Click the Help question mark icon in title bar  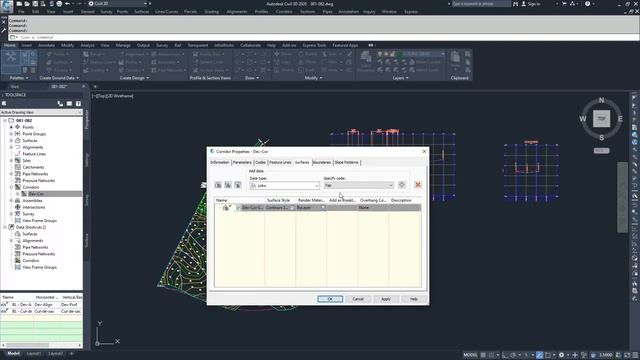point(587,4)
